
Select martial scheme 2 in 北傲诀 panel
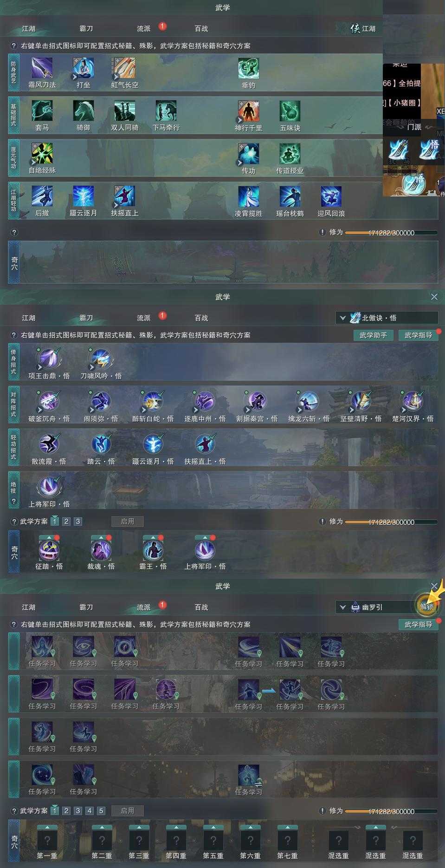pyautogui.click(x=66, y=521)
